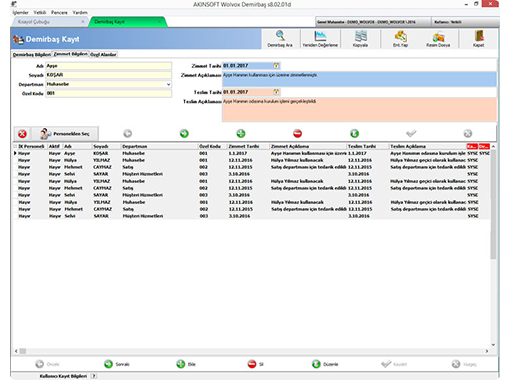Click Kullanıcı Kayıt Bilgileri label
Viewport: 510px width, 380px height.
pyautogui.click(x=63, y=376)
